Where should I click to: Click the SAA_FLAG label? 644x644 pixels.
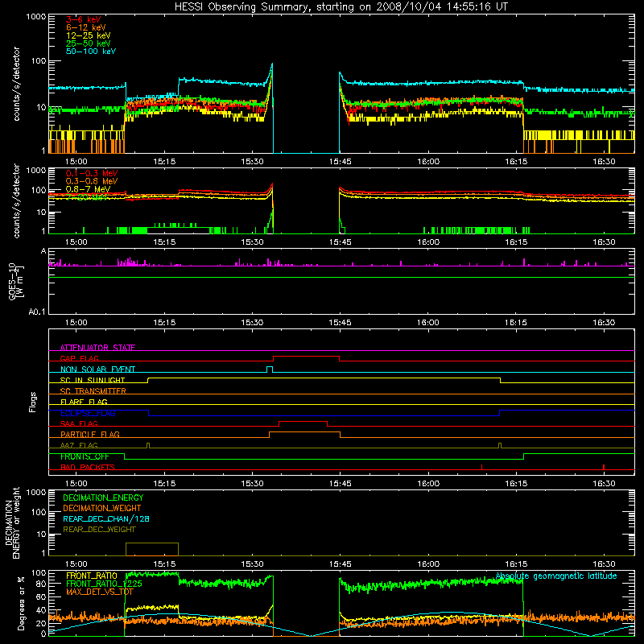(79, 423)
